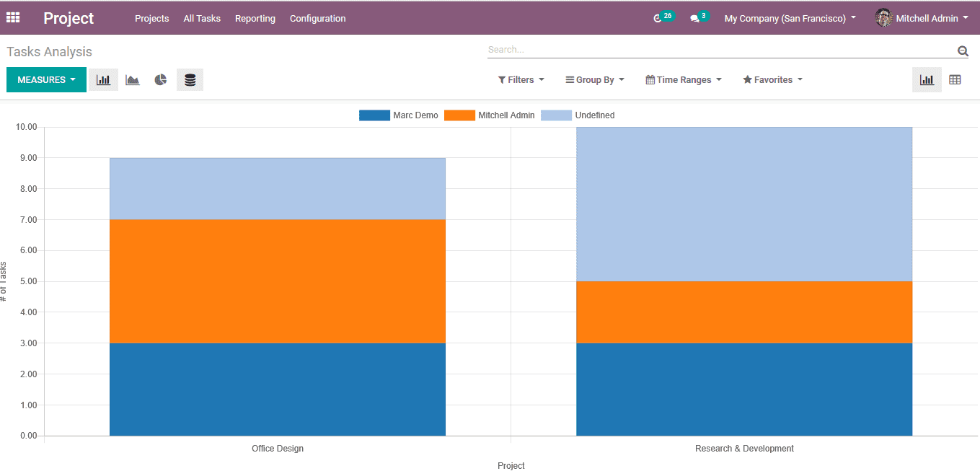Click Mitchell Admin avatar picture

pos(884,18)
